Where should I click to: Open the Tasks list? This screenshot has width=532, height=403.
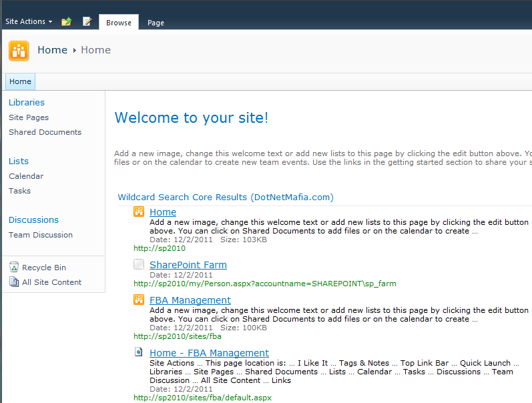point(19,191)
